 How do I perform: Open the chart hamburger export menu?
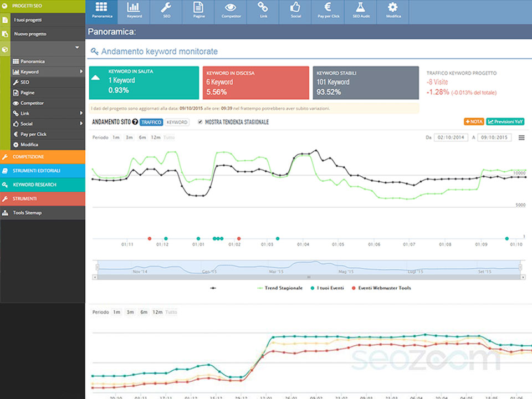pyautogui.click(x=521, y=137)
